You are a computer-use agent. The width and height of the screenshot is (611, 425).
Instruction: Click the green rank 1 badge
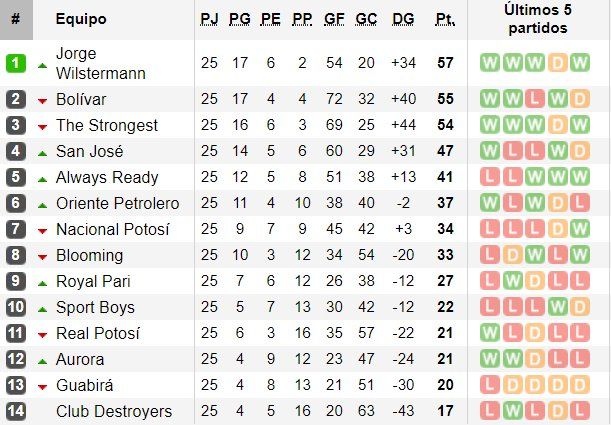click(16, 63)
